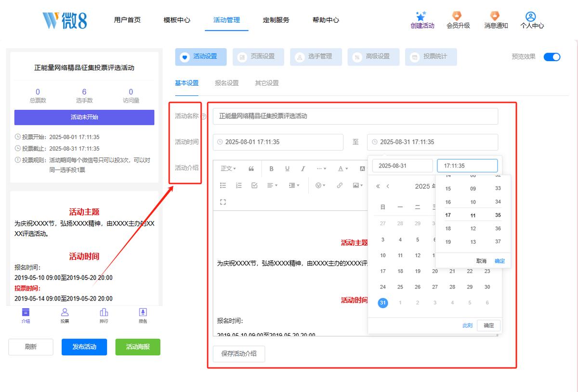Insert a hyperlink using the link icon
Image resolution: width=578 pixels, height=392 pixels.
340,185
